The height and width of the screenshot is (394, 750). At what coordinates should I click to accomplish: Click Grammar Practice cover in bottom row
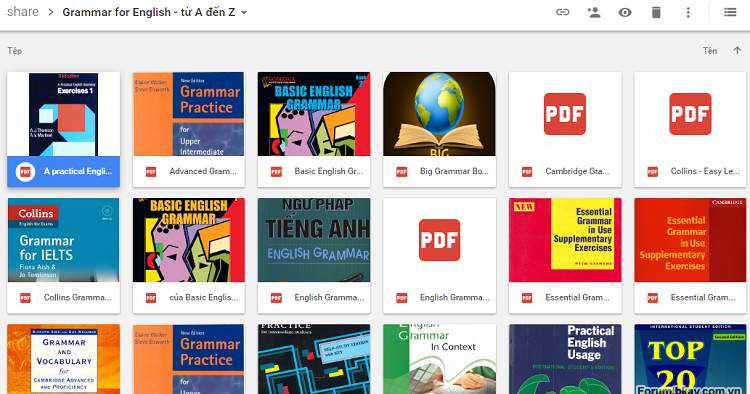[188, 359]
